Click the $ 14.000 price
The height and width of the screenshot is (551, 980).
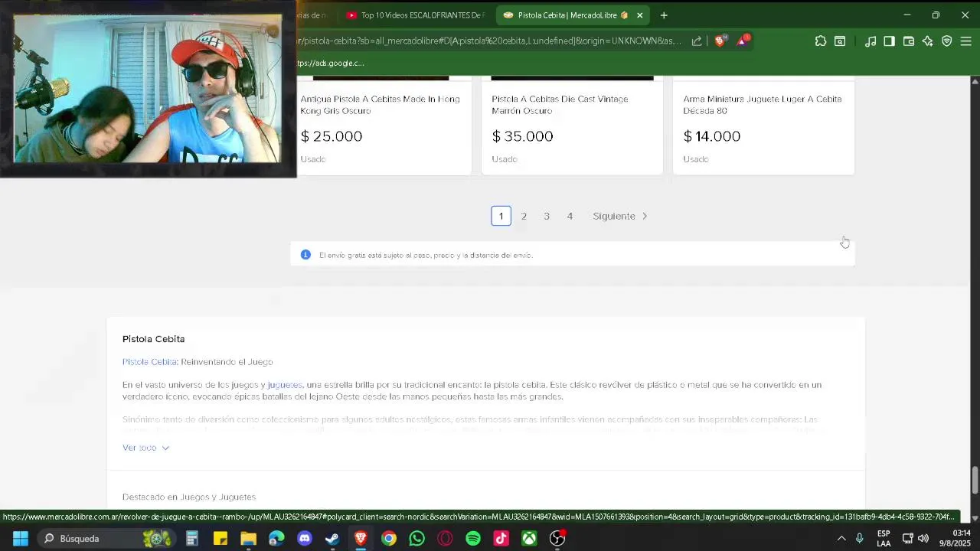pyautogui.click(x=712, y=136)
